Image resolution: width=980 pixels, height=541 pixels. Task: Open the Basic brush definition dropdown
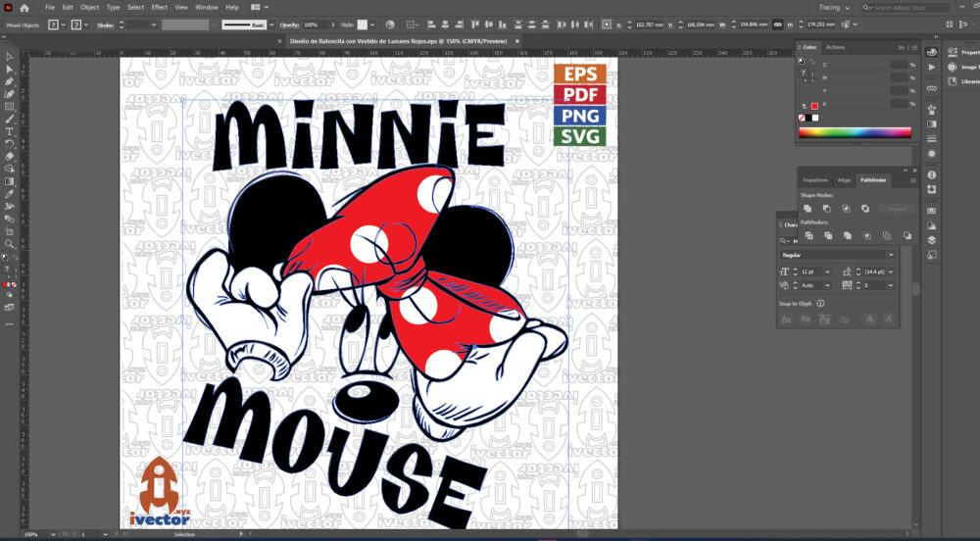click(271, 25)
